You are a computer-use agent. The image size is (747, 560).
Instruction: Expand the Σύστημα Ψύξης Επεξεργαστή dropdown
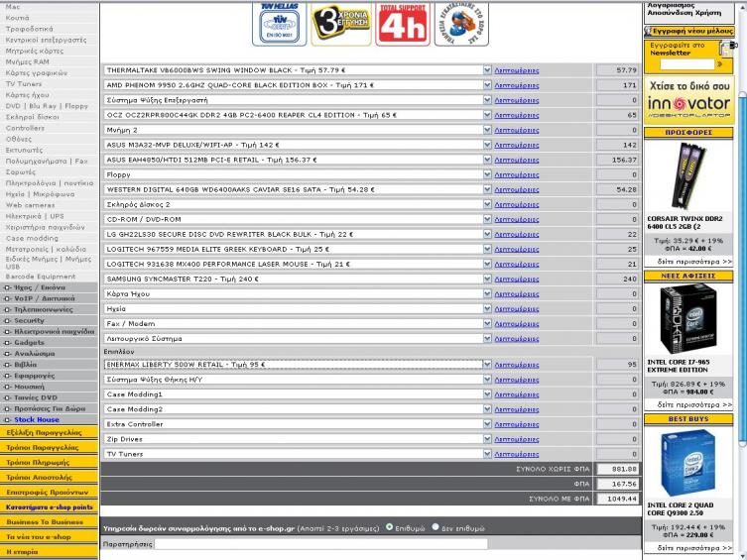pyautogui.click(x=487, y=100)
